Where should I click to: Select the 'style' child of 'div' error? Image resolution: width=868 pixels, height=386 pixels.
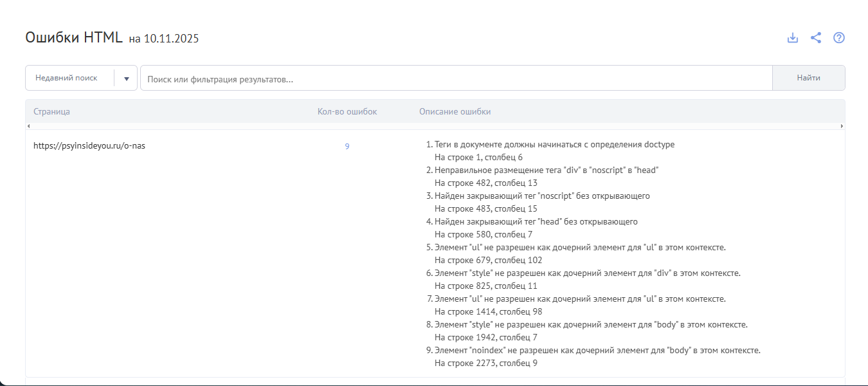tap(588, 273)
